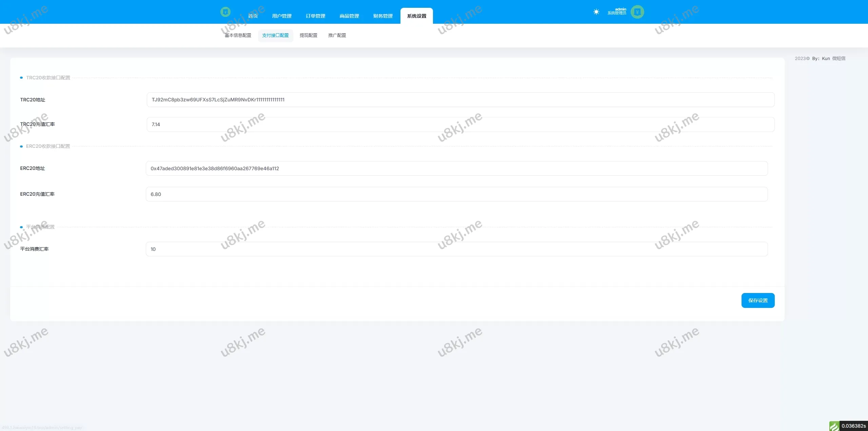
Task: Open the admin user avatar
Action: (x=637, y=12)
